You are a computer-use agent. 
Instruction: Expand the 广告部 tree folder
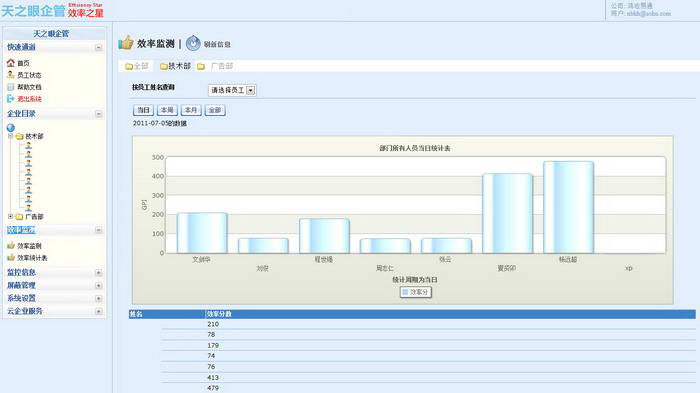[x=10, y=217]
